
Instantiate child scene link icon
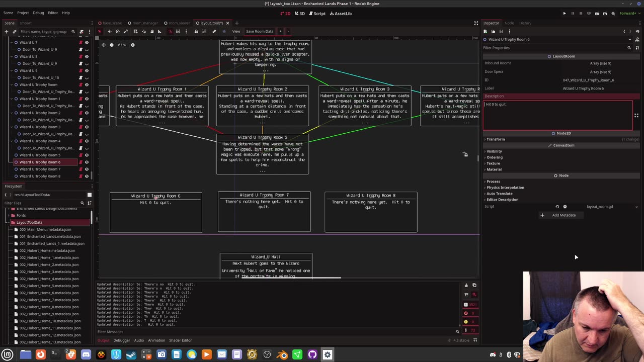pos(14,31)
